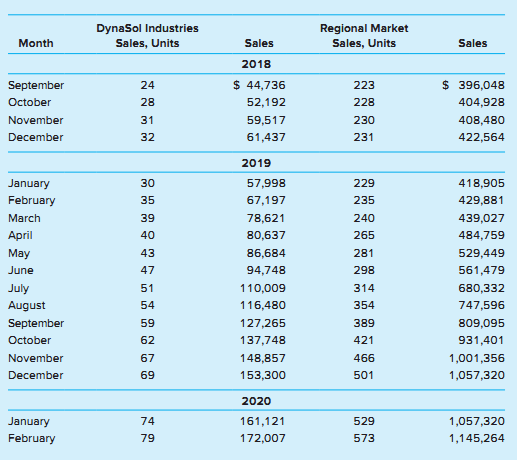Image resolution: width=517 pixels, height=460 pixels.
Task: Click the Regional Market Sales, Units header
Action: point(364,36)
